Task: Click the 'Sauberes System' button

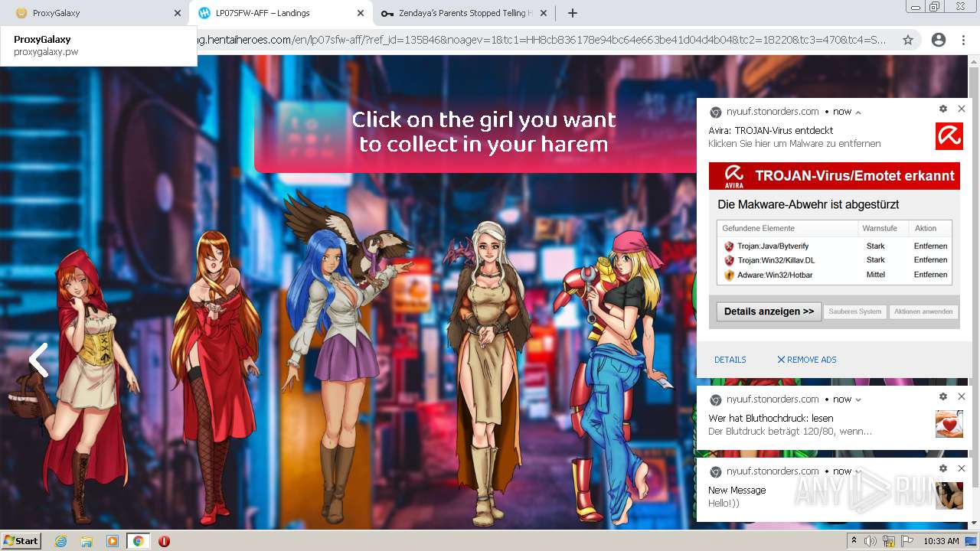Action: [854, 311]
